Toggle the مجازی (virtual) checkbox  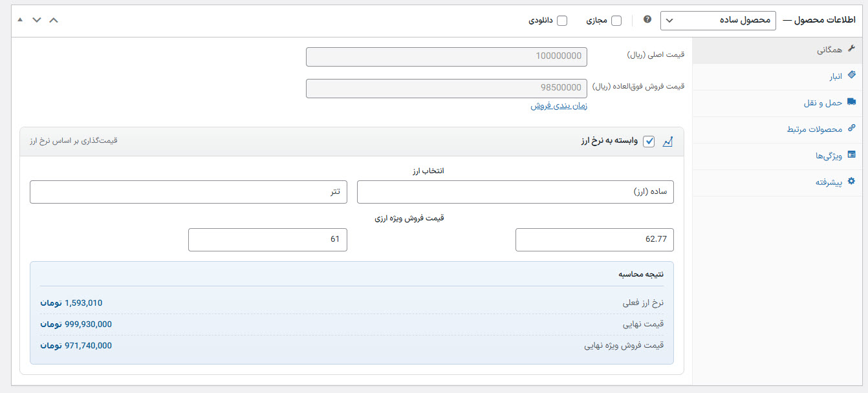coord(616,21)
